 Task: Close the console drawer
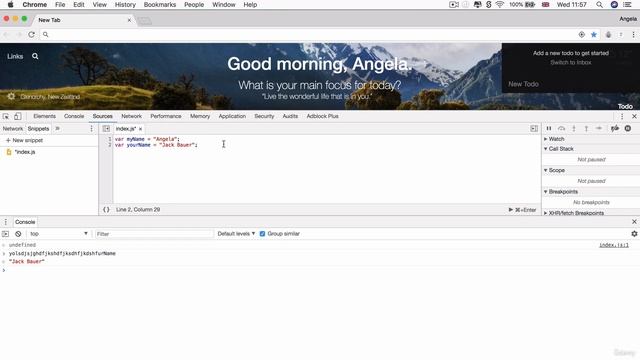pos(634,222)
